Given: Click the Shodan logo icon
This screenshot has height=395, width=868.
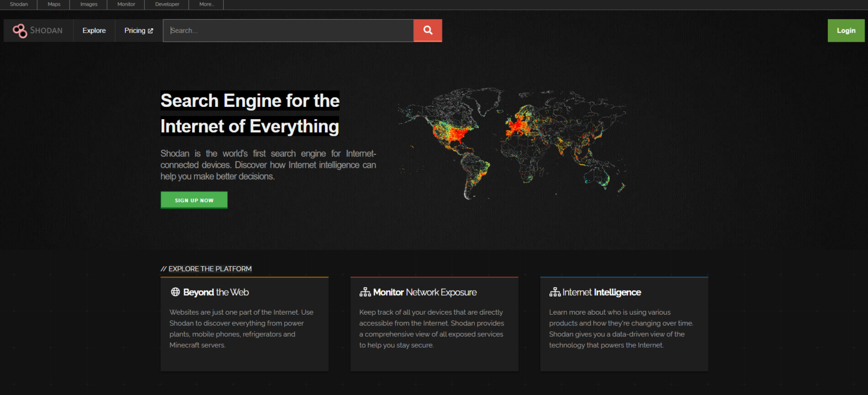Looking at the screenshot, I should [x=20, y=31].
